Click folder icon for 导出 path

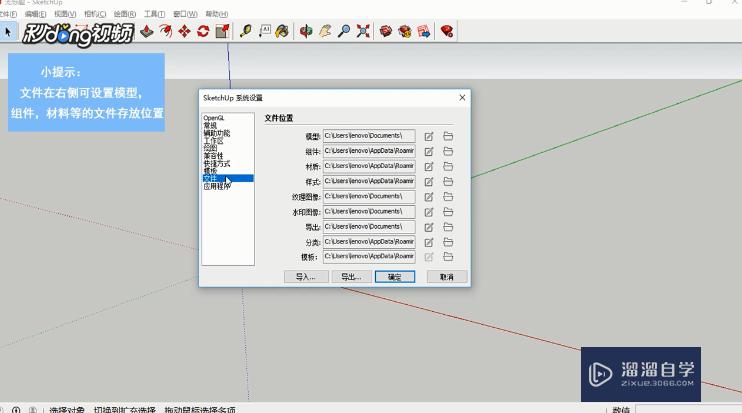448,227
